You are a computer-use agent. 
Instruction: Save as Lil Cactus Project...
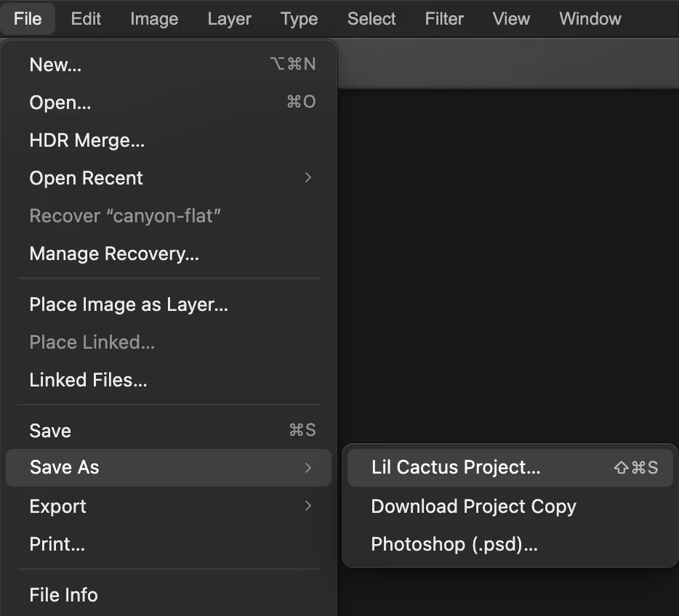[510, 468]
